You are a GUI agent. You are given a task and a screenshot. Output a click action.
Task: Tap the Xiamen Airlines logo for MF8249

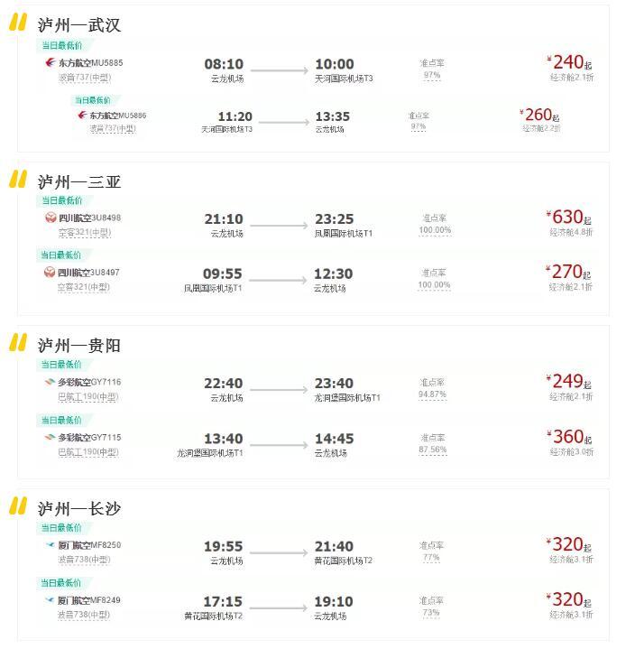(x=51, y=600)
